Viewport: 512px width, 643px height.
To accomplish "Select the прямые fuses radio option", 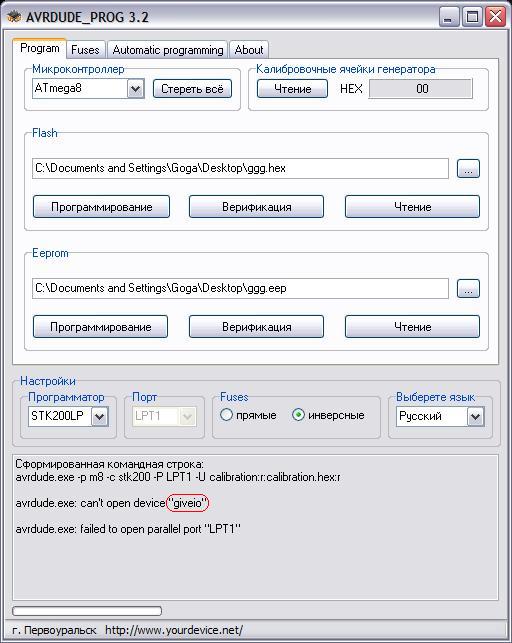I will 226,415.
